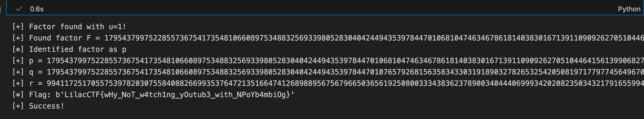Click the [*] marker before "Flag:"
Screen dimensions: 644x119
click(x=18, y=95)
